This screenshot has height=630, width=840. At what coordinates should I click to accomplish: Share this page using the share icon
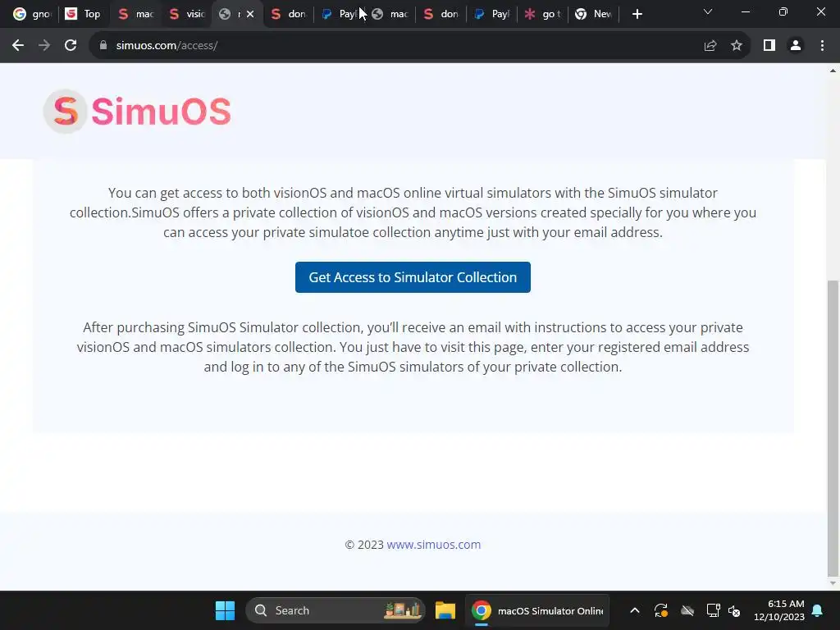coord(710,46)
